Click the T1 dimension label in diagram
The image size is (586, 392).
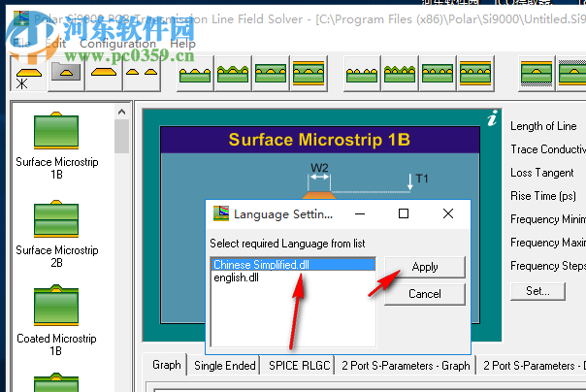pyautogui.click(x=422, y=179)
